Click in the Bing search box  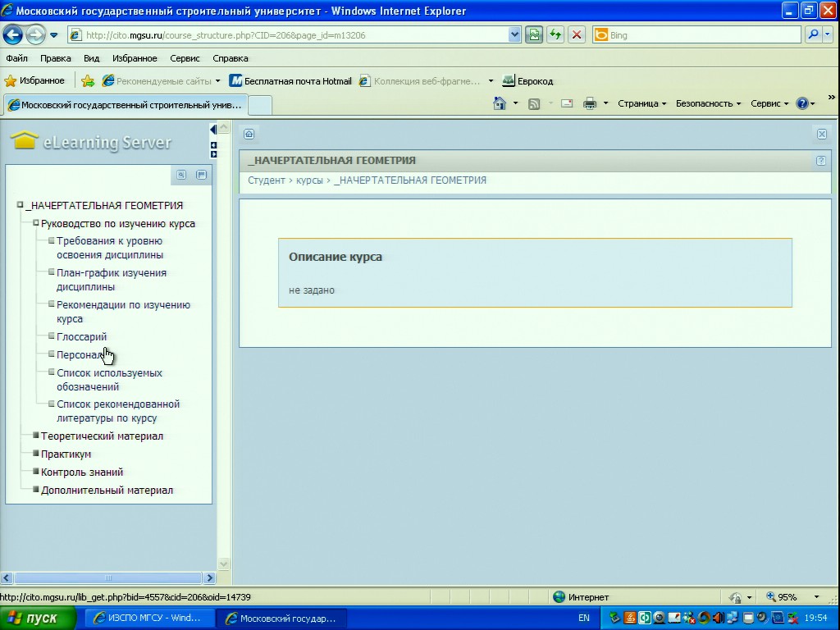[697, 35]
